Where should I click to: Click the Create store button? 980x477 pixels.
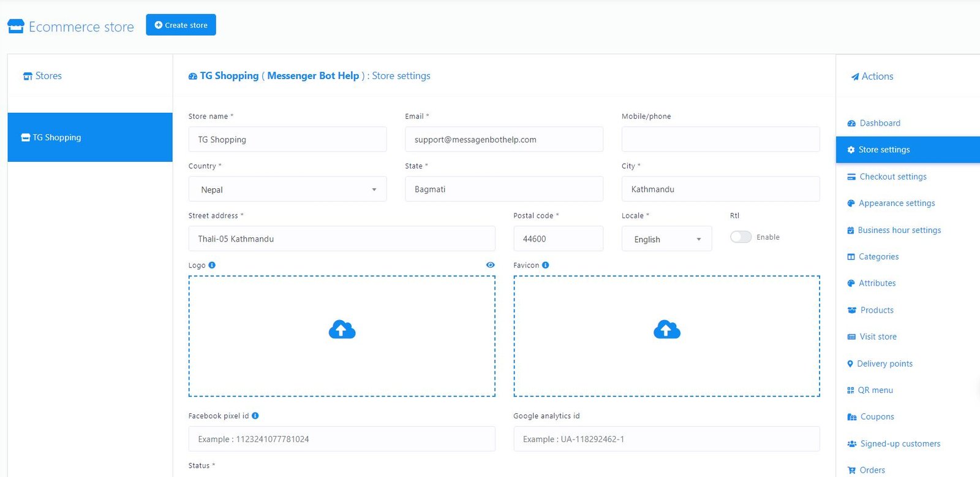coord(181,25)
